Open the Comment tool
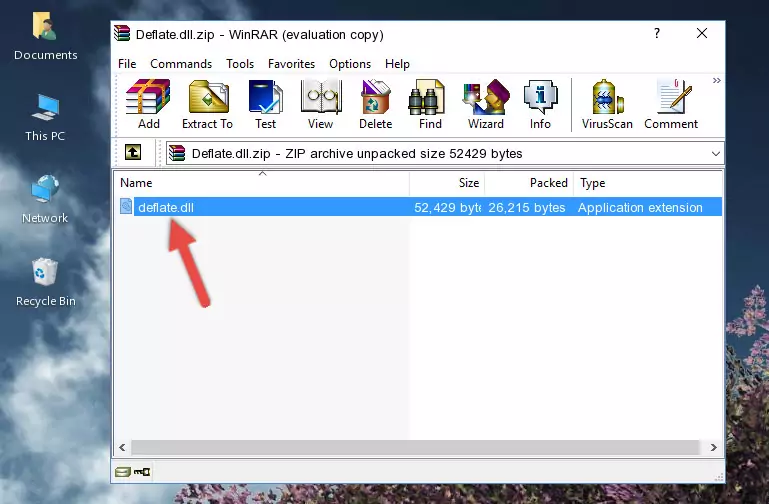This screenshot has width=769, height=504. [x=671, y=103]
